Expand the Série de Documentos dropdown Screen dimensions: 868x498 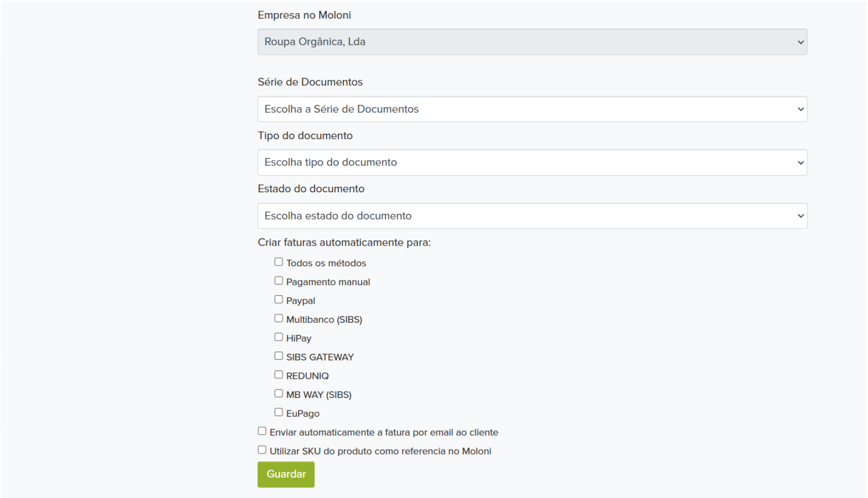coord(532,109)
